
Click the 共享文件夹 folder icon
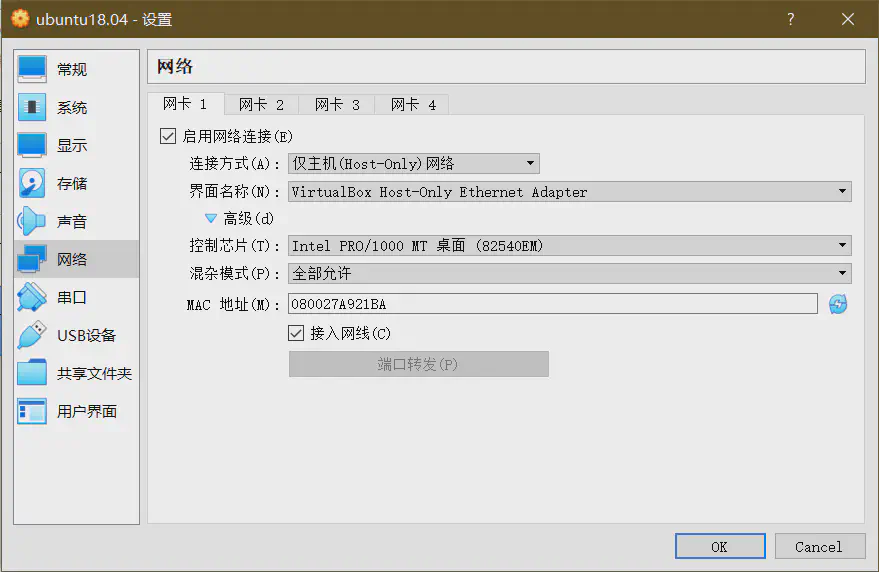coord(32,373)
